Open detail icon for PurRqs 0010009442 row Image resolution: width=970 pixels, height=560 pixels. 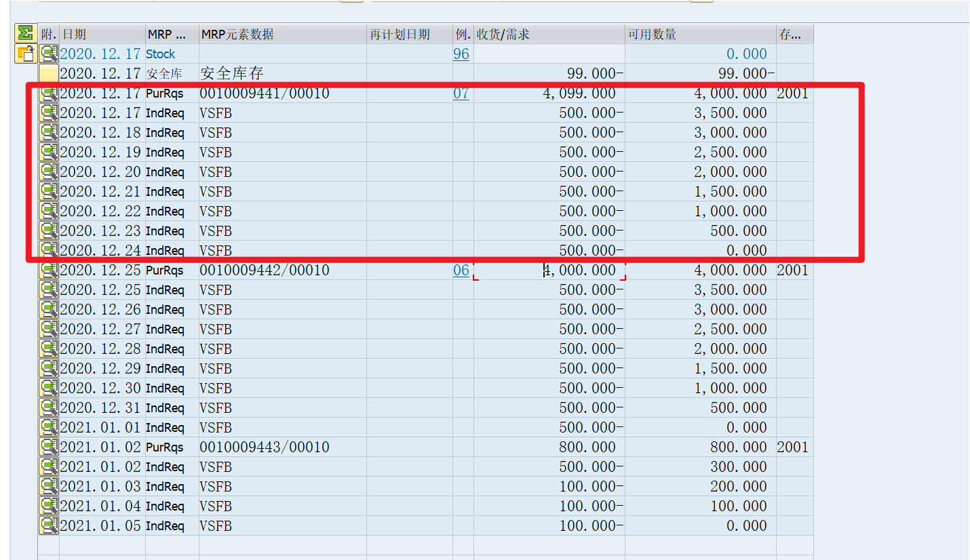(47, 269)
